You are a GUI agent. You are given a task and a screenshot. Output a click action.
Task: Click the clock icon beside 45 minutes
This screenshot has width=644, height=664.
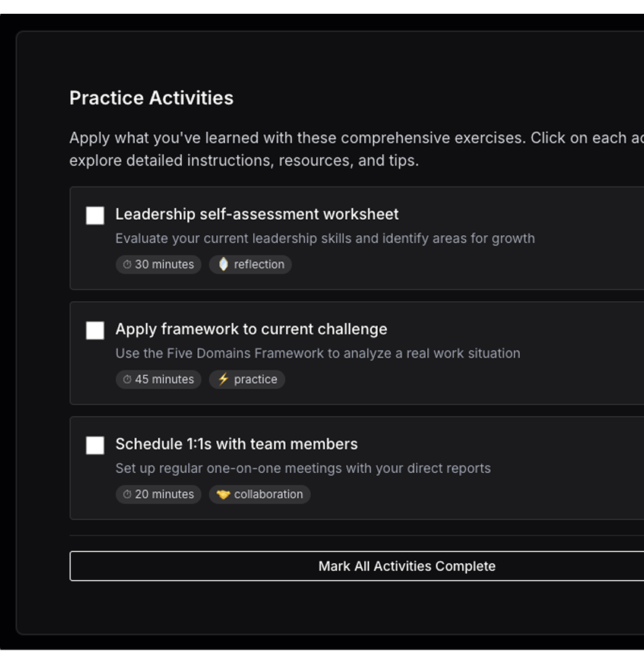[x=127, y=380]
